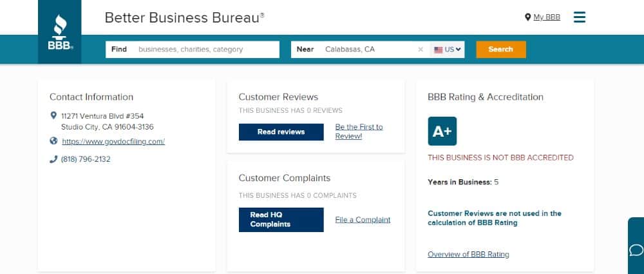Click the globe website icon
This screenshot has width=644, height=274.
(x=53, y=141)
